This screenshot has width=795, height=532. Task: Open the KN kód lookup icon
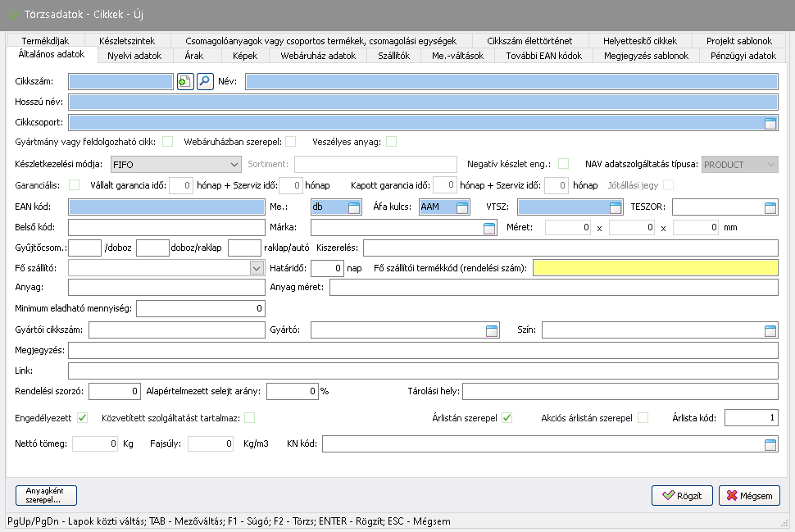click(x=770, y=444)
